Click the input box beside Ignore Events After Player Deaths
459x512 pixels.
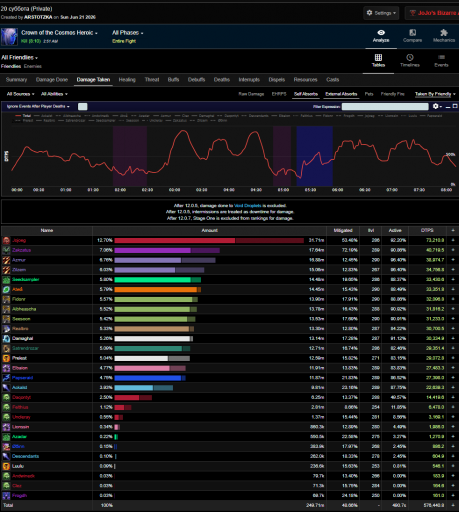(83, 106)
